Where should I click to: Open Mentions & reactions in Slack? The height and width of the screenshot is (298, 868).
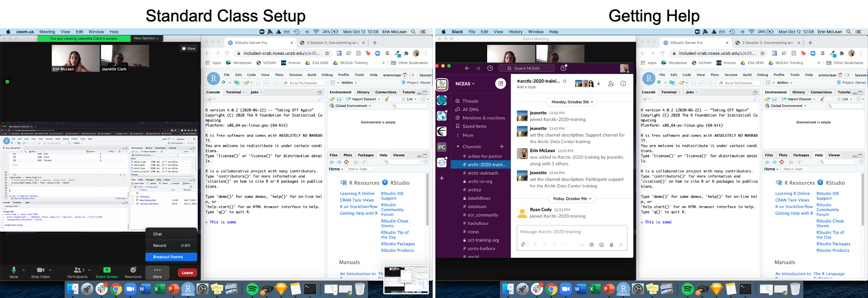(x=480, y=118)
